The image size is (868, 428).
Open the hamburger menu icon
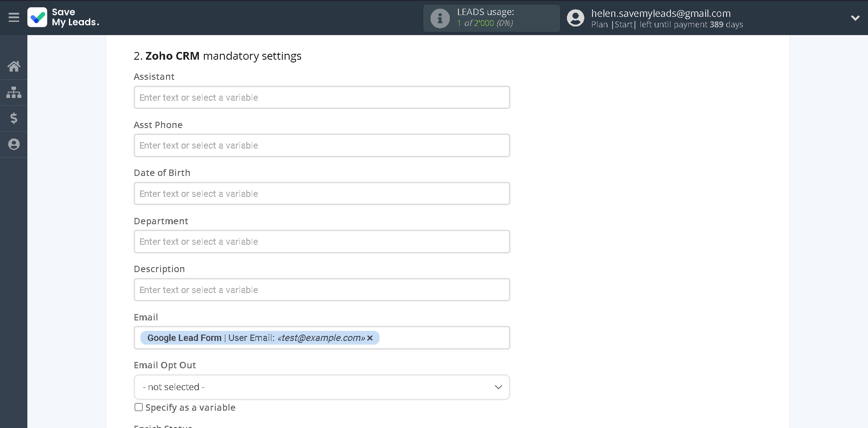(14, 18)
